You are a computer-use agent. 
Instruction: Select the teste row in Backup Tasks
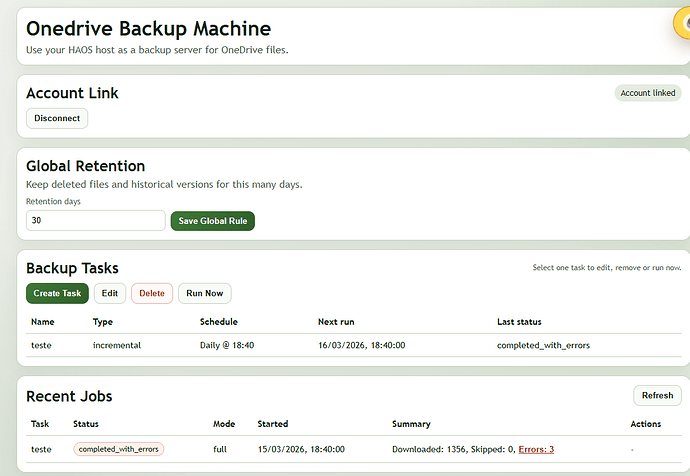[354, 345]
